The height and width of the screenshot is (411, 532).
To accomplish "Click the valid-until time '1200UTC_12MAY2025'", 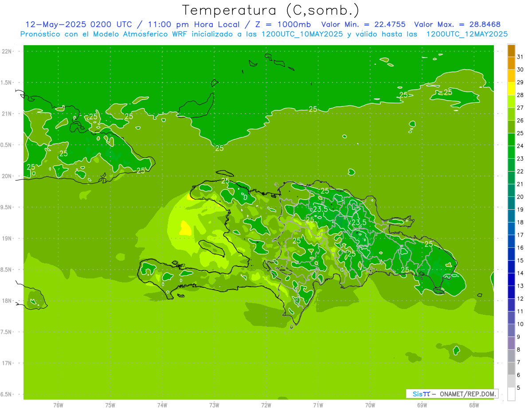I will click(x=467, y=34).
